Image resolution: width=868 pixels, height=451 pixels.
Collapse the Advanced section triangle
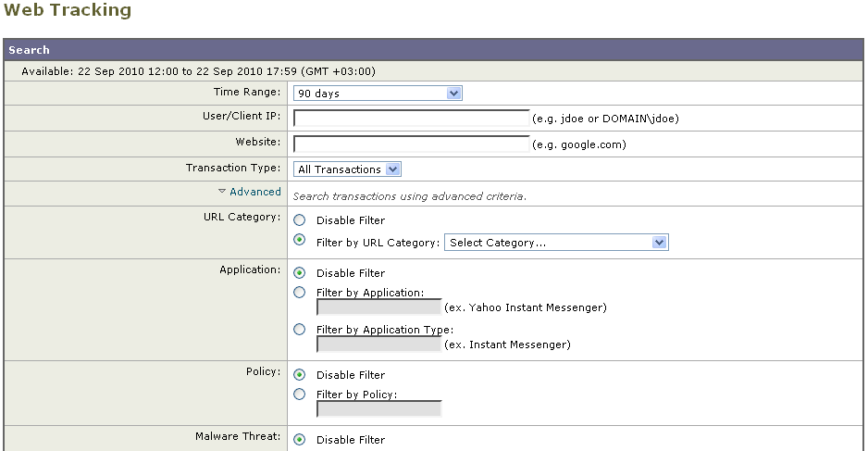tap(222, 191)
